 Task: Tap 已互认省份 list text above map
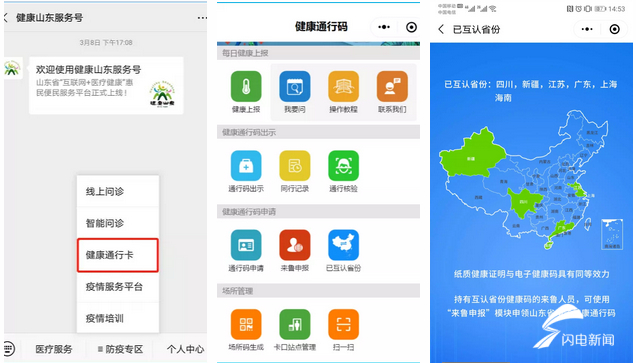[x=531, y=91]
